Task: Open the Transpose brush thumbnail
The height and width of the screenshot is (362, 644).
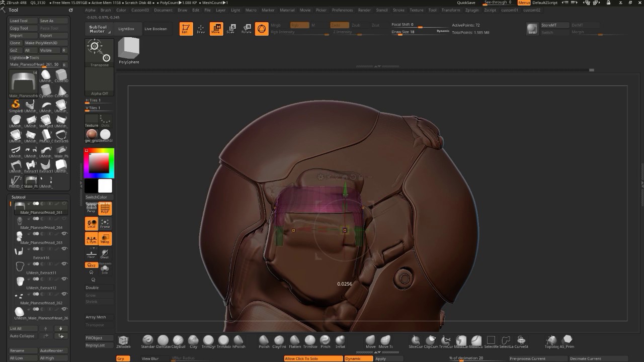Action: click(x=99, y=53)
